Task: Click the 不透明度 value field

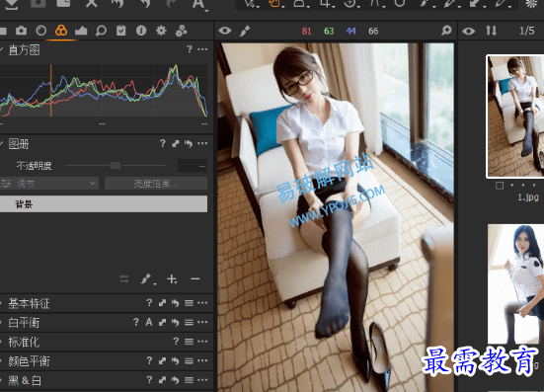Action: pyautogui.click(x=193, y=166)
